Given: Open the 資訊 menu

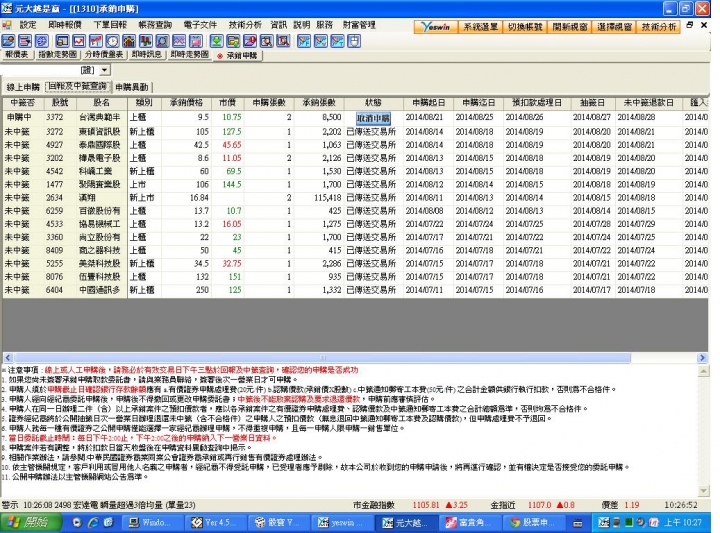Looking at the screenshot, I should [x=278, y=25].
